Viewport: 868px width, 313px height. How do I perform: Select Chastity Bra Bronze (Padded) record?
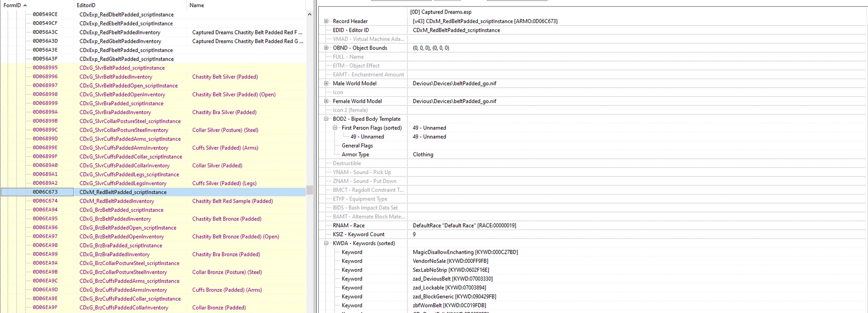[153, 254]
